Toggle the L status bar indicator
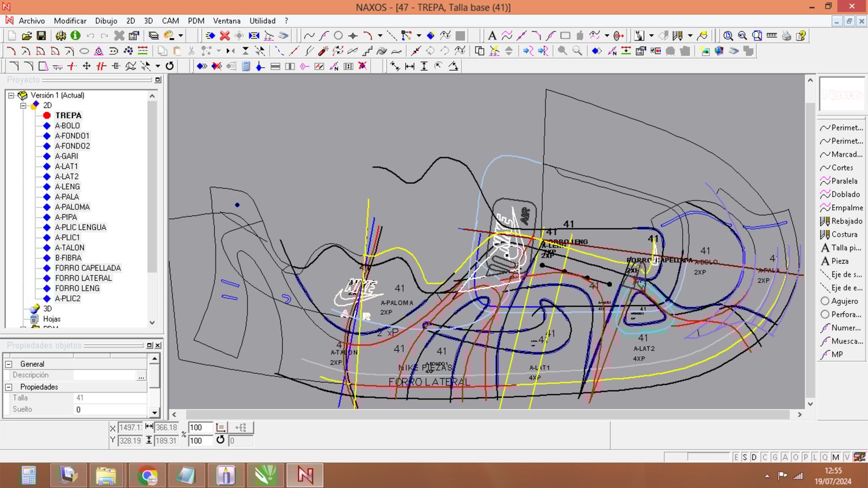The width and height of the screenshot is (868, 488). pyautogui.click(x=815, y=457)
